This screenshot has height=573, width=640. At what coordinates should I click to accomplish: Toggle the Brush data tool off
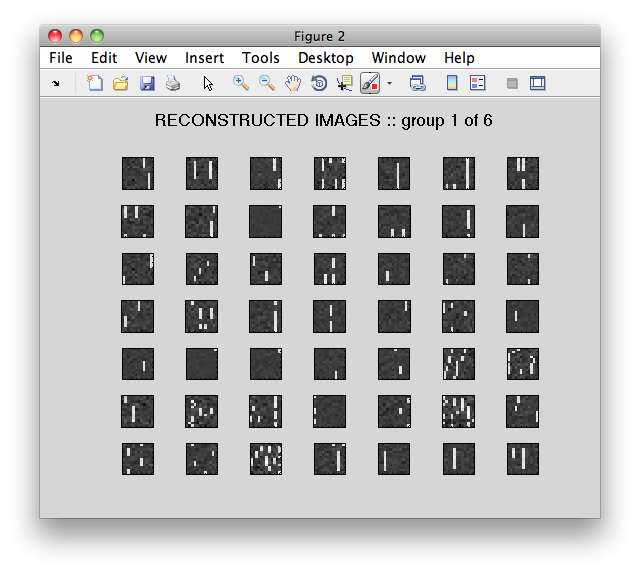coord(370,83)
